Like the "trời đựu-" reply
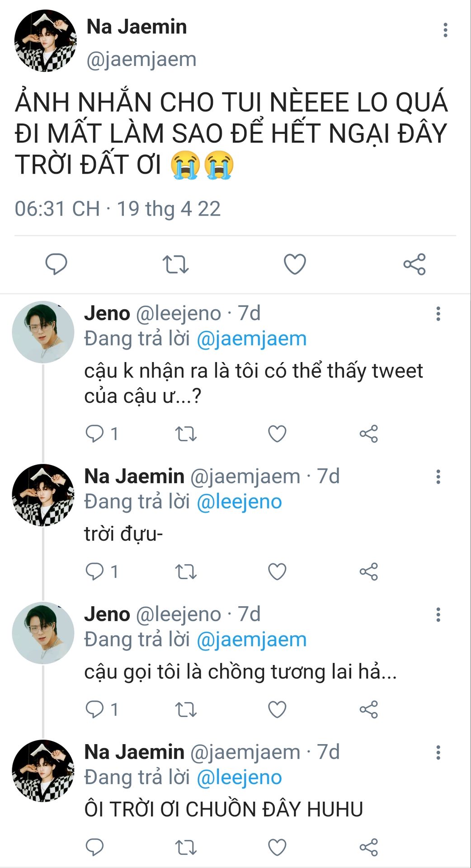Image resolution: width=471 pixels, height=868 pixels. pyautogui.click(x=277, y=572)
